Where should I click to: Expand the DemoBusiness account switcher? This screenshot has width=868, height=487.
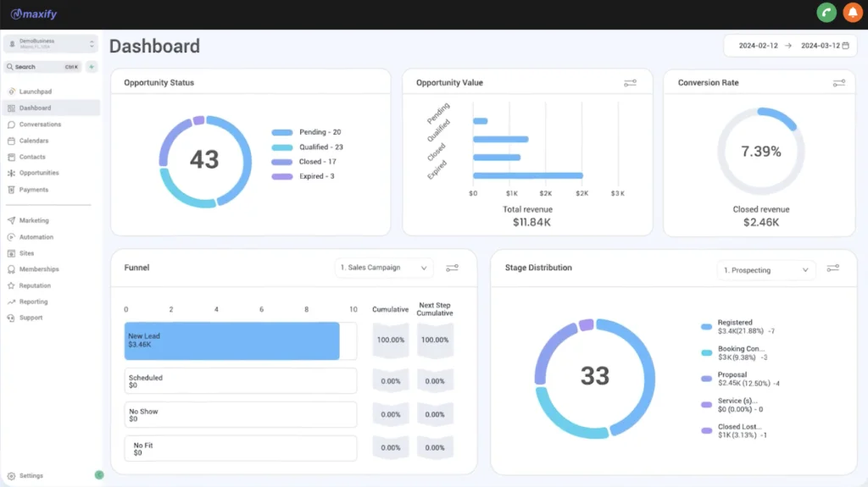coord(51,43)
